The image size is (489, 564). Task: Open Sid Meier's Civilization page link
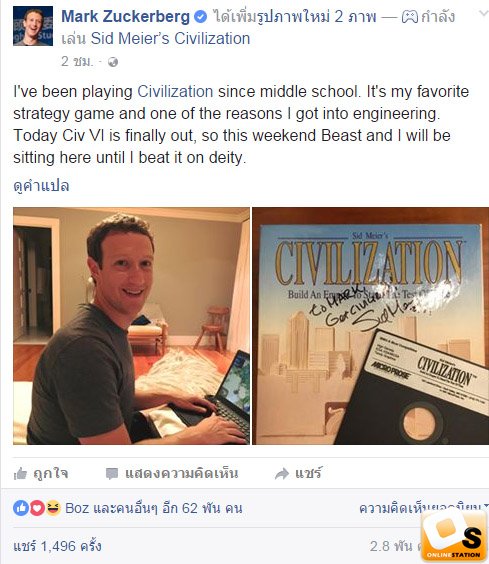(170, 38)
